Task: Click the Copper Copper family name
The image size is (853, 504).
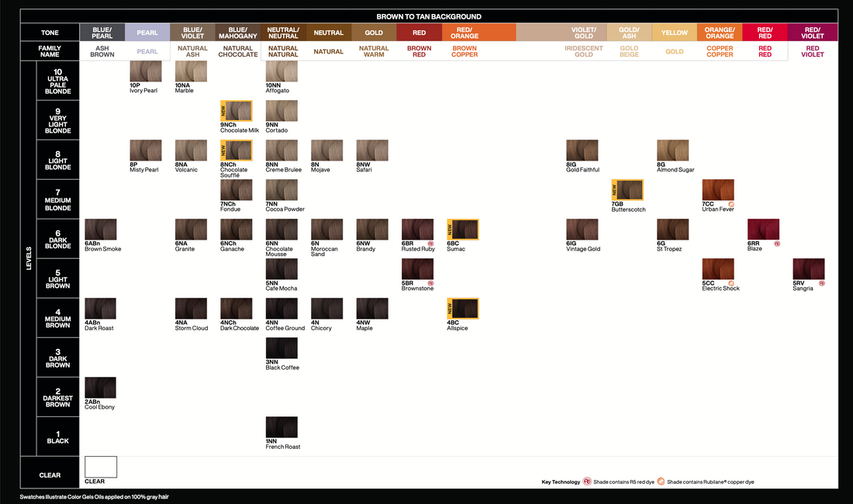Action: tap(720, 51)
